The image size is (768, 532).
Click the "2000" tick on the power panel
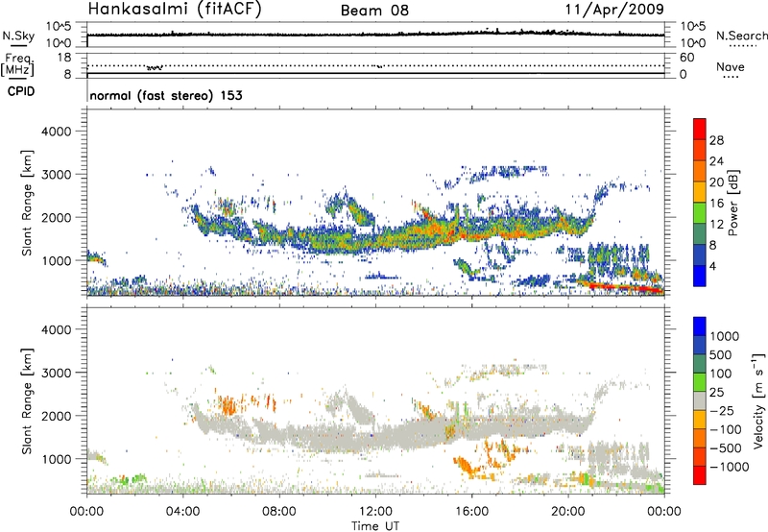pyautogui.click(x=57, y=217)
